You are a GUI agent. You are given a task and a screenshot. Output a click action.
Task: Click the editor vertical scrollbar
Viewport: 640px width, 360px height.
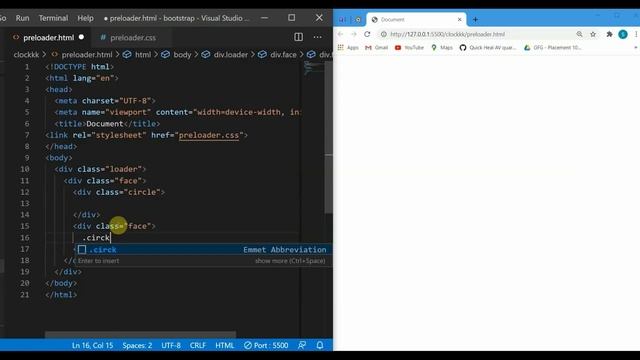click(x=328, y=137)
